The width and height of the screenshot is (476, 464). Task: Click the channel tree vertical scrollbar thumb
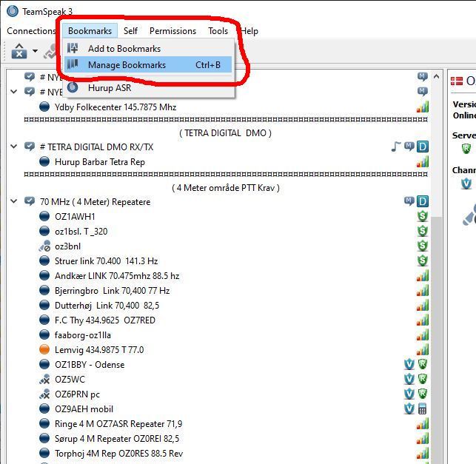437,340
